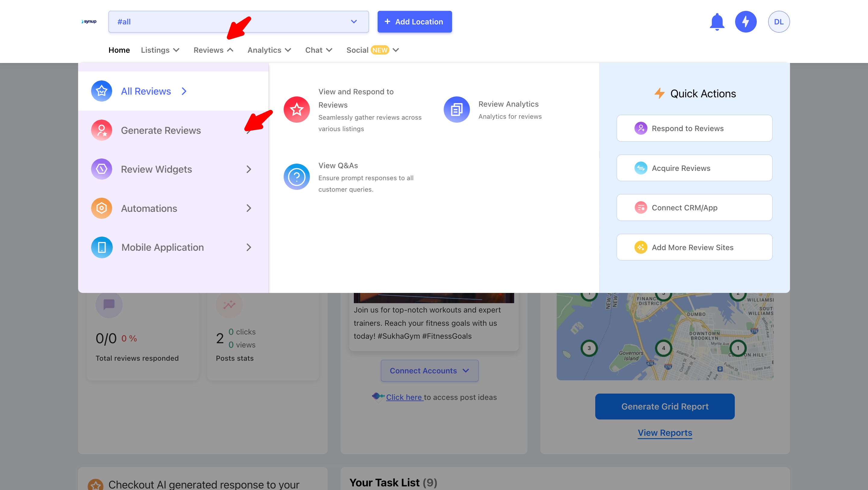Select Generate Reviews menu item
This screenshot has height=490, width=868.
click(x=161, y=130)
